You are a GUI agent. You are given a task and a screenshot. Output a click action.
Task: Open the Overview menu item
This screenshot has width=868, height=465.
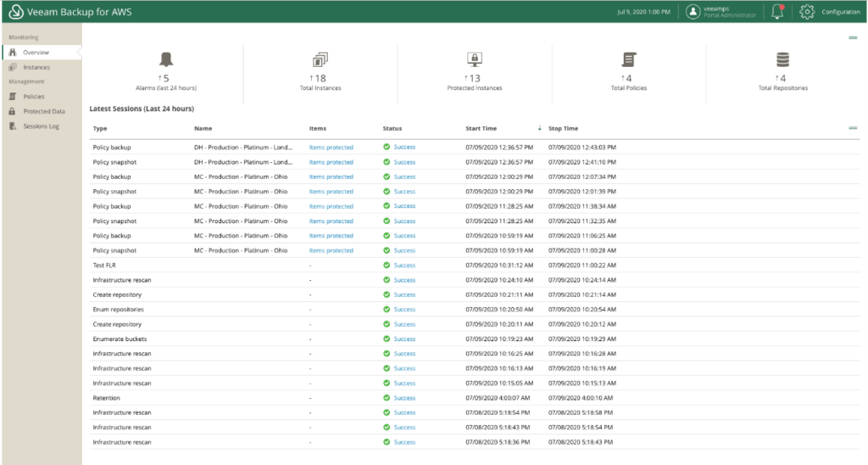(42, 52)
